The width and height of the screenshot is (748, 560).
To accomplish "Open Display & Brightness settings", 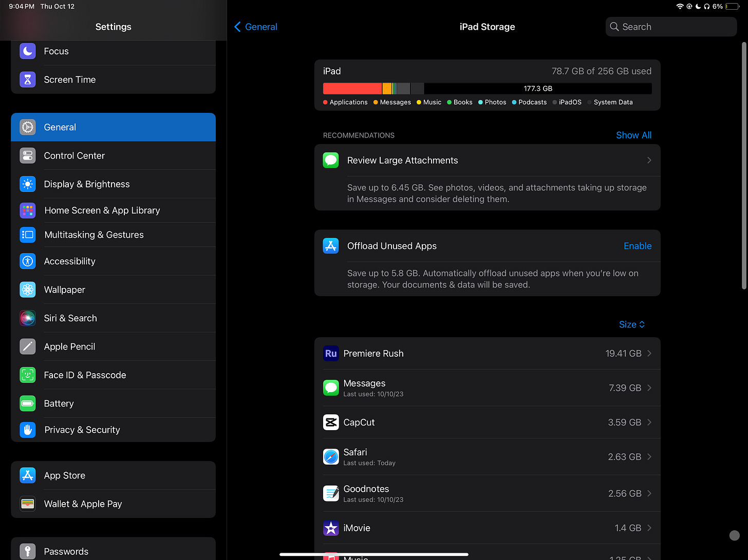I will point(113,184).
